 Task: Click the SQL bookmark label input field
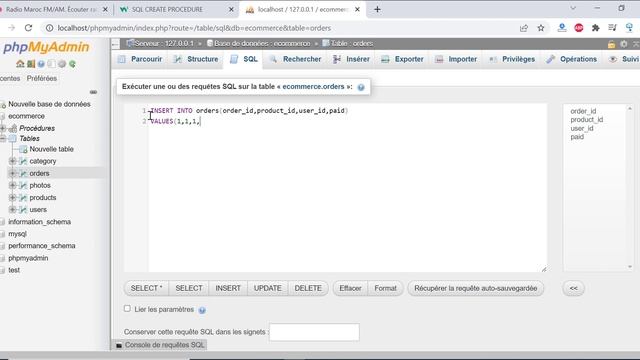(x=314, y=332)
